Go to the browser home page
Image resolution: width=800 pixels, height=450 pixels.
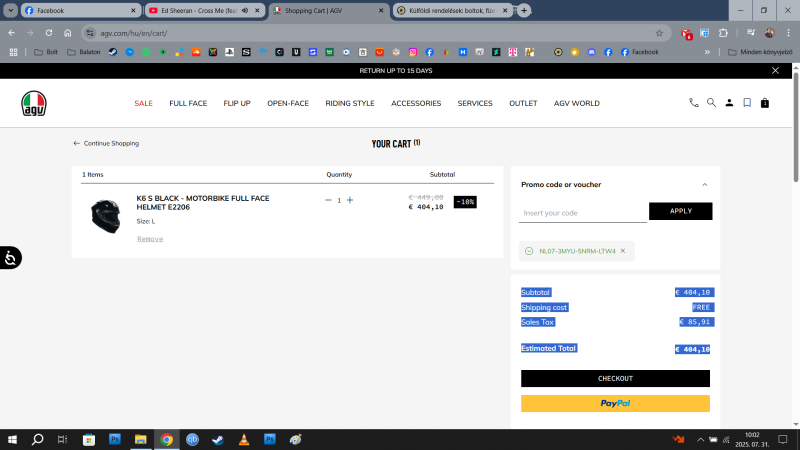(x=68, y=33)
